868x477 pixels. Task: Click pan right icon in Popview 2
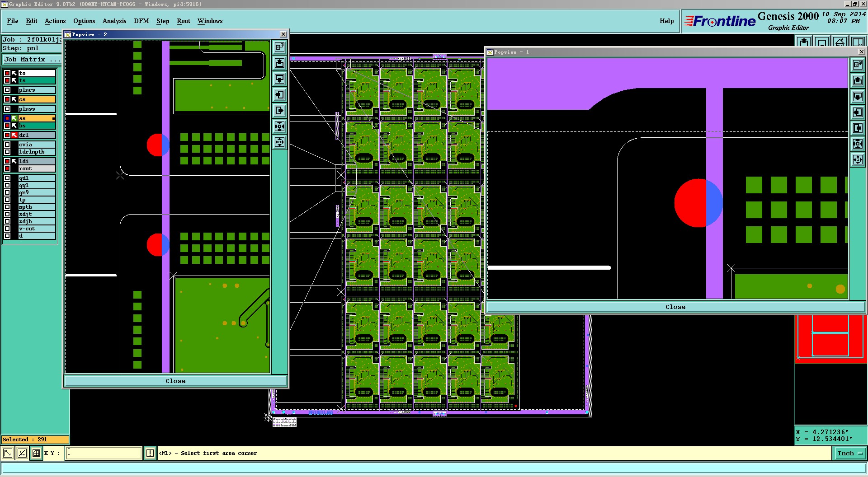tap(280, 111)
